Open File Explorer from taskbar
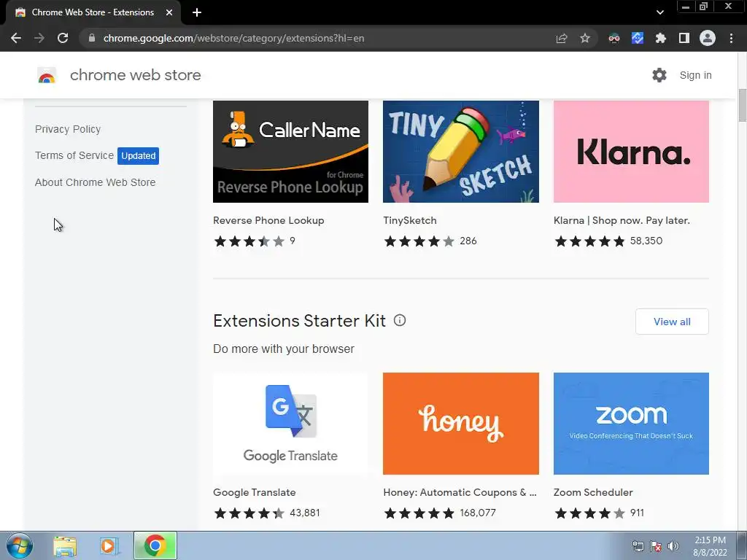This screenshot has height=560, width=747. (x=65, y=546)
